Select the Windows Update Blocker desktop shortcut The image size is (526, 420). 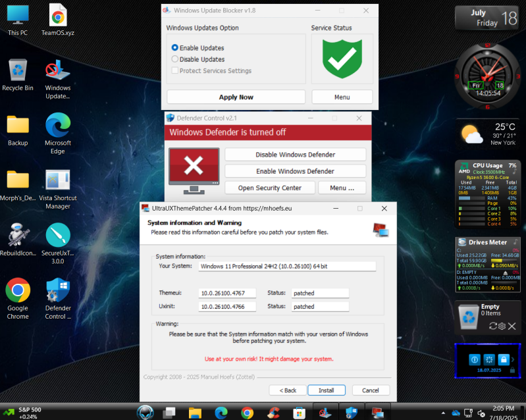click(58, 79)
